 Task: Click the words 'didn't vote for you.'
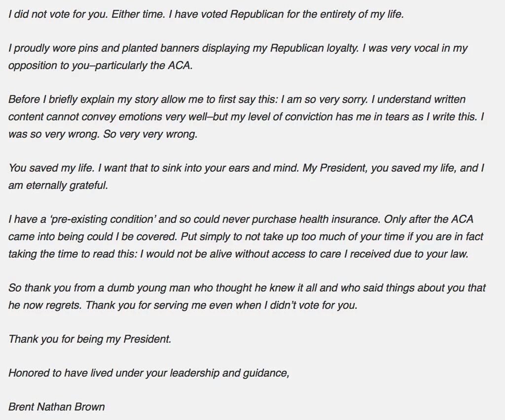coord(314,305)
